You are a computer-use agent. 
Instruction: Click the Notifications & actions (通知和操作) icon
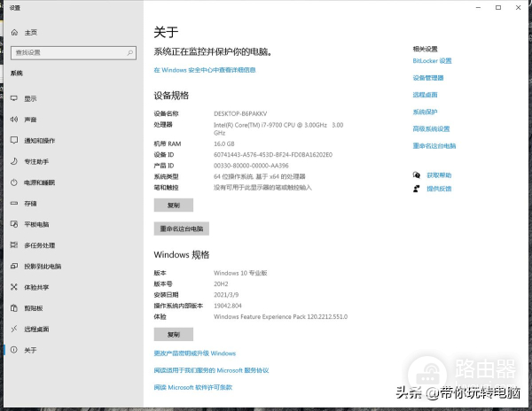[x=14, y=140]
